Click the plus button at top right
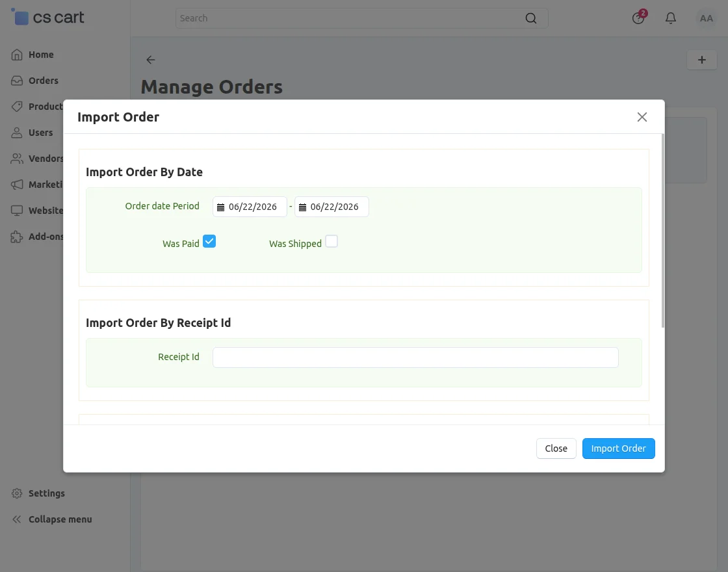 tap(702, 60)
